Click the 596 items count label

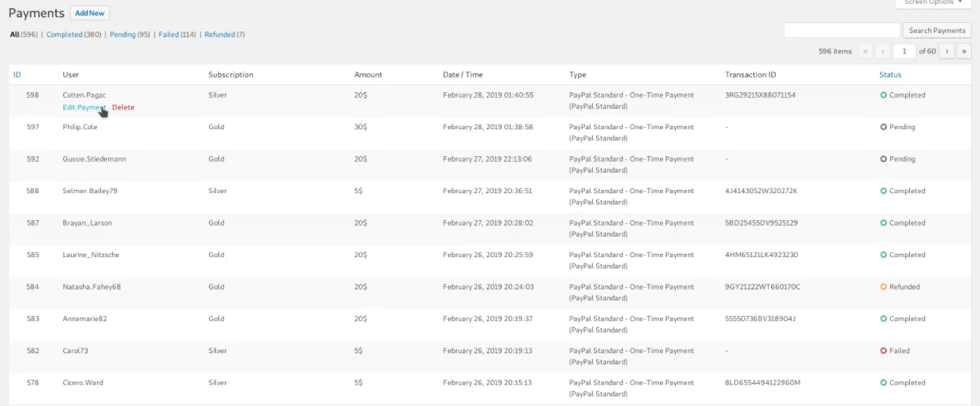(835, 51)
